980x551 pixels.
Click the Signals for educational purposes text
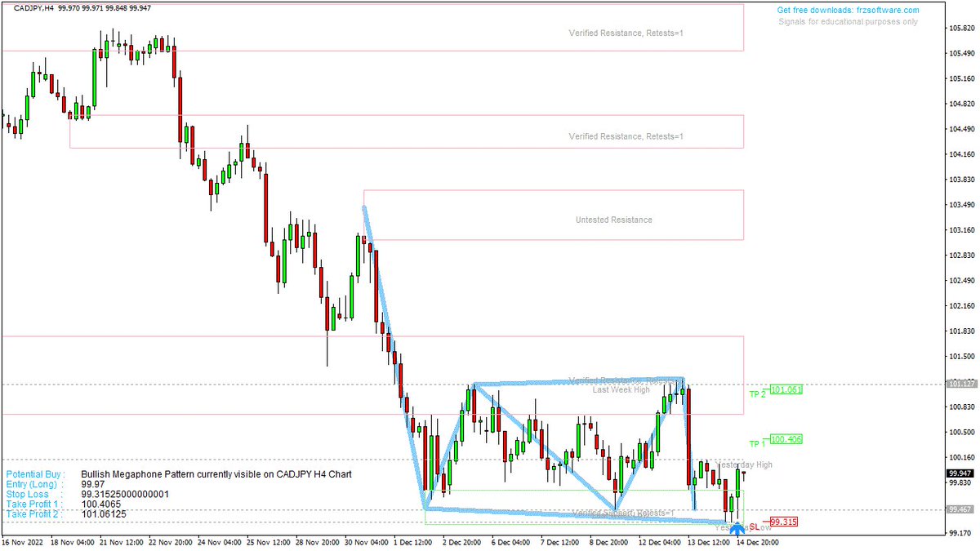pyautogui.click(x=847, y=21)
